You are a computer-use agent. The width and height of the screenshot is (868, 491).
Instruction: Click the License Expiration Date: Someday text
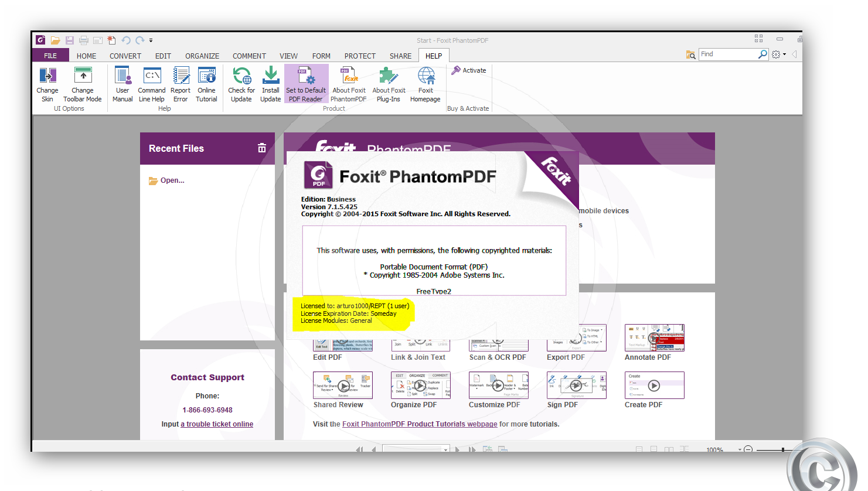tap(349, 313)
